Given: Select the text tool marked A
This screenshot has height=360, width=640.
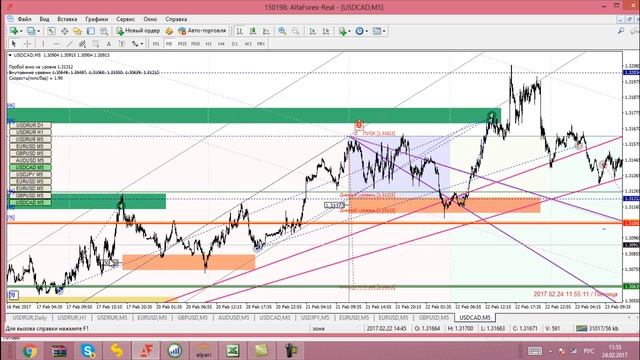Looking at the screenshot, I should pyautogui.click(x=109, y=44).
